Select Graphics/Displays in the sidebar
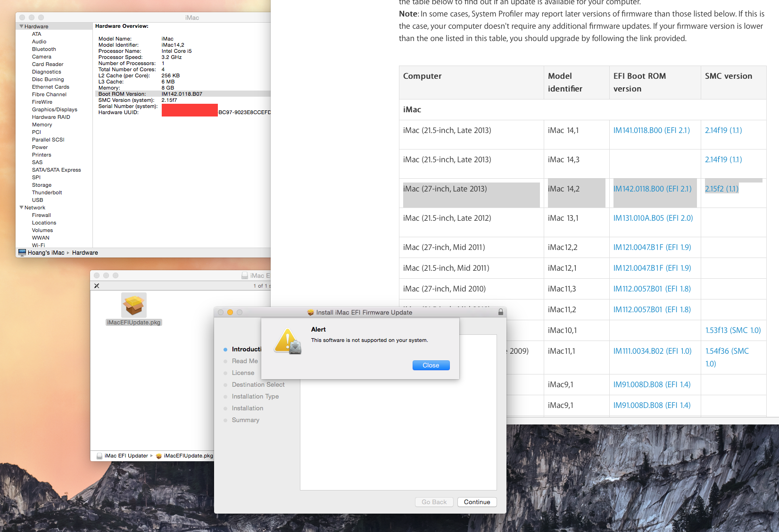 pyautogui.click(x=55, y=109)
